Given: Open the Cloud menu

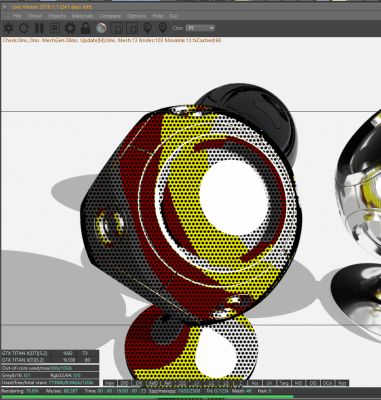Looking at the screenshot, I should [x=35, y=16].
